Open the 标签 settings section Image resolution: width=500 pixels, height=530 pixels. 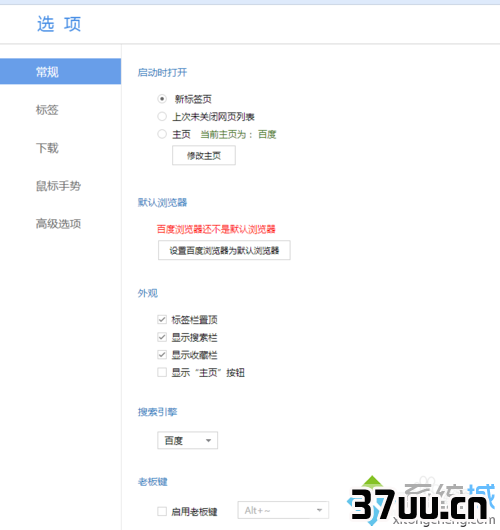(x=47, y=110)
